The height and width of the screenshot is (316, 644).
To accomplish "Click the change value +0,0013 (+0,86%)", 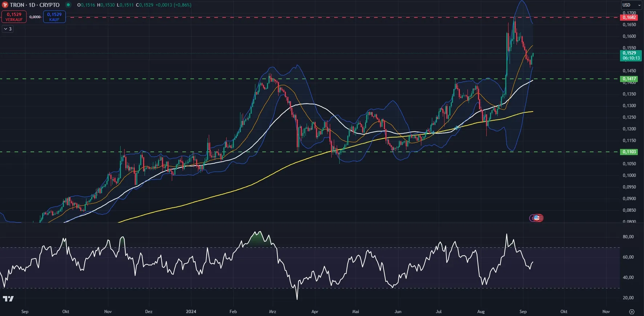I will click(173, 5).
